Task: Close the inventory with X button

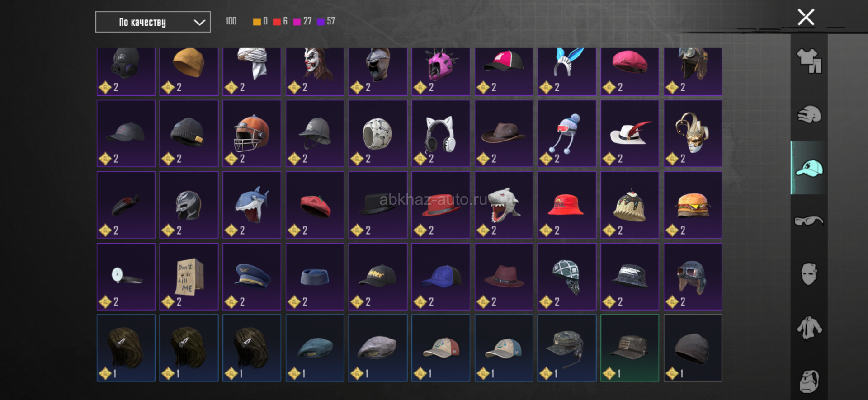Action: pos(806,17)
